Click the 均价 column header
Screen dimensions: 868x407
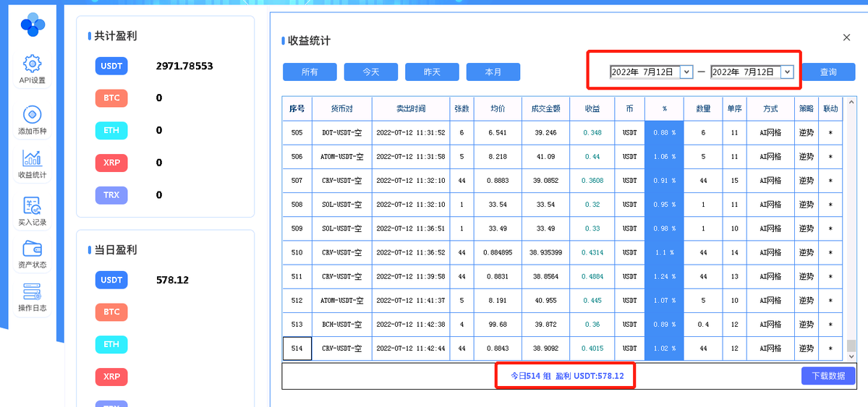tap(498, 108)
